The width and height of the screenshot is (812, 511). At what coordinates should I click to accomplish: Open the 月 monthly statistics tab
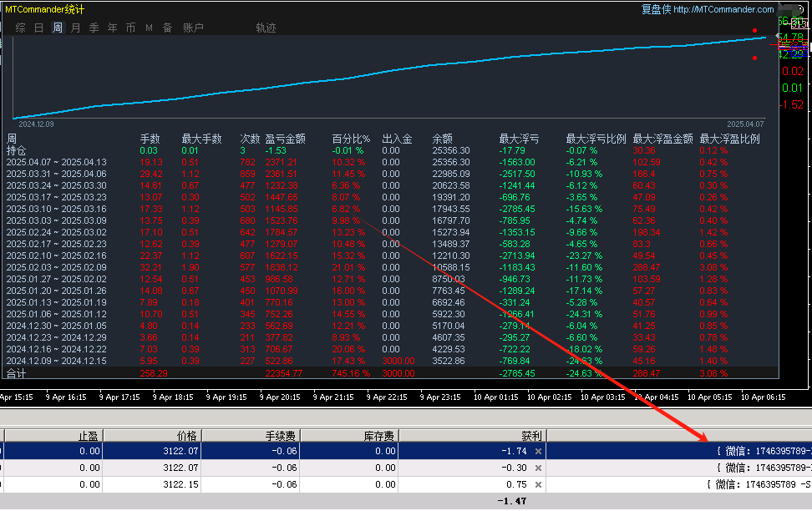pyautogui.click(x=76, y=28)
